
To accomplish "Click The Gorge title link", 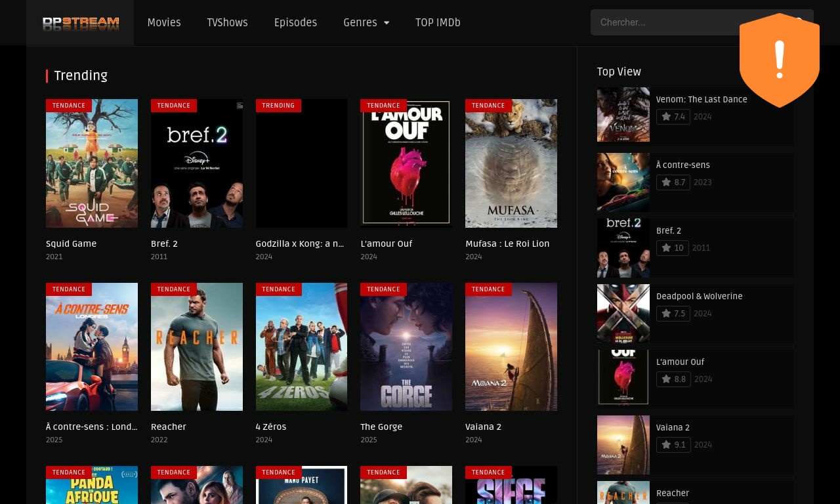I will (381, 427).
